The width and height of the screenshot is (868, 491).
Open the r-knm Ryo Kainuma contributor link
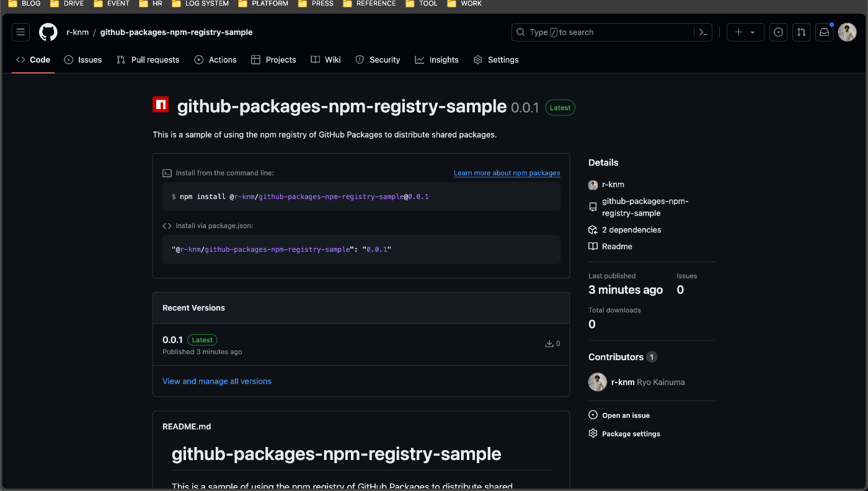[648, 382]
